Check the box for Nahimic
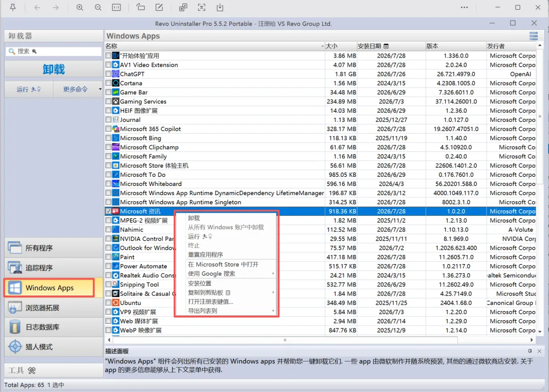Image resolution: width=549 pixels, height=392 pixels. click(108, 230)
